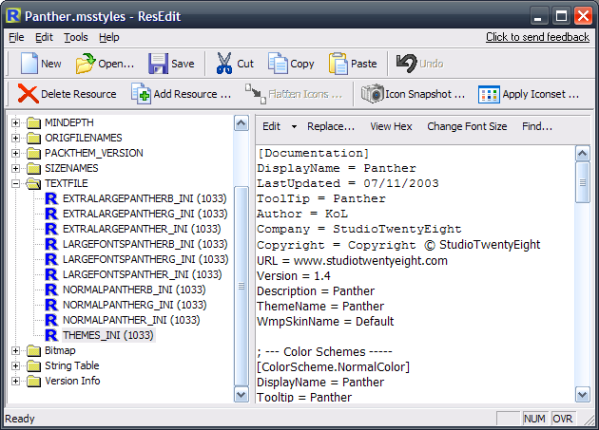Click the Apply Iconset grid icon
Image resolution: width=599 pixels, height=430 pixels.
click(489, 94)
